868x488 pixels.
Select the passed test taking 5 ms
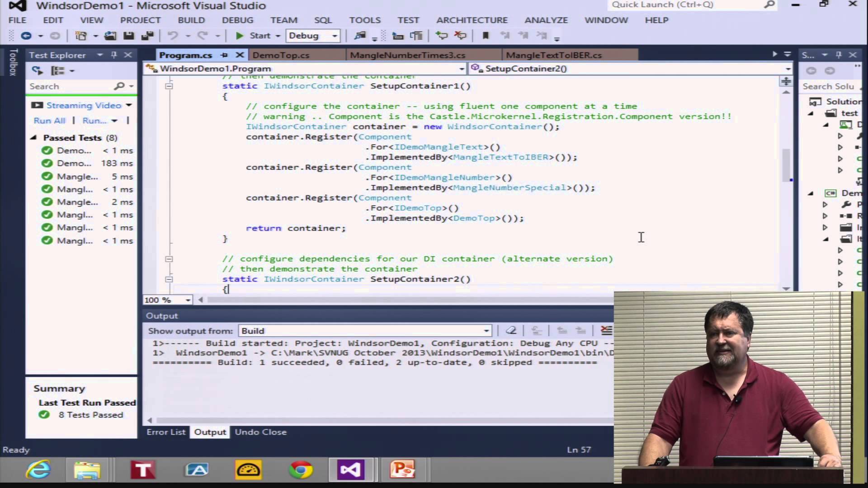[87, 177]
